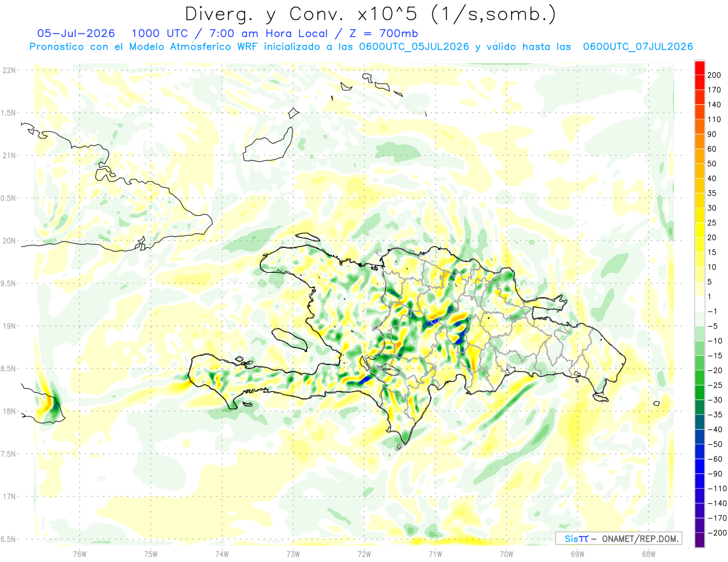
Task: Click the '75W' longitude label
Action: pos(150,554)
